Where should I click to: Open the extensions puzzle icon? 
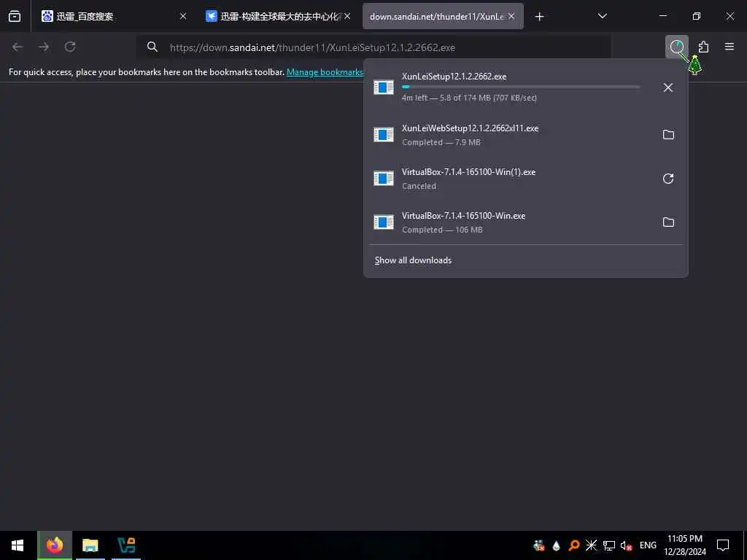[x=703, y=47]
